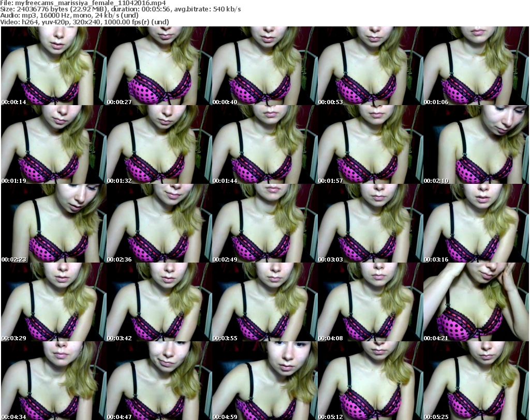Pick the thumbnail marked 00:01:06
The image size is (530, 420).
(x=476, y=66)
